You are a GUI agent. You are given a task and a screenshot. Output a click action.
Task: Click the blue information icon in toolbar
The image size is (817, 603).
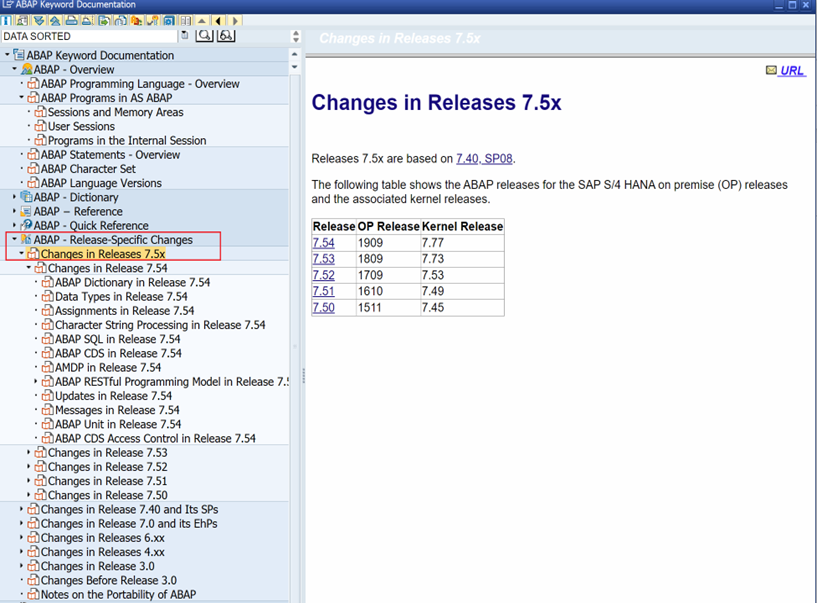pyautogui.click(x=6, y=21)
